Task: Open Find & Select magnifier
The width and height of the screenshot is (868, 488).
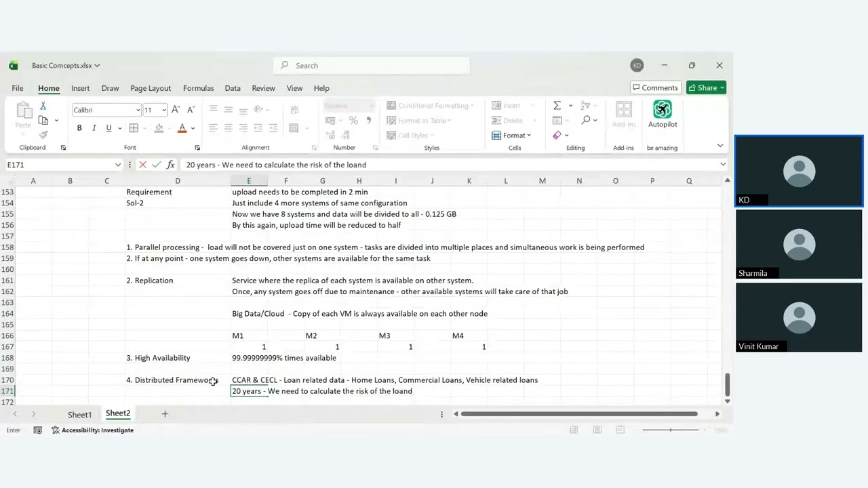Action: [x=586, y=120]
